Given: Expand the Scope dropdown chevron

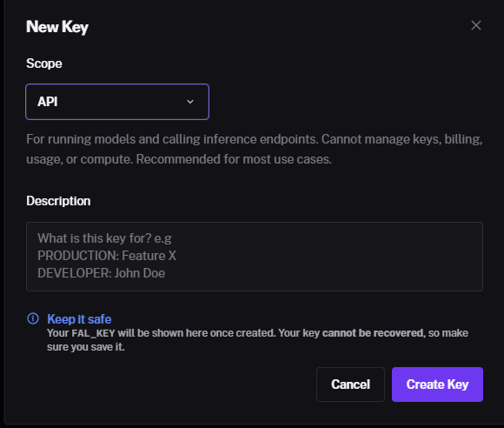Looking at the screenshot, I should (x=190, y=102).
